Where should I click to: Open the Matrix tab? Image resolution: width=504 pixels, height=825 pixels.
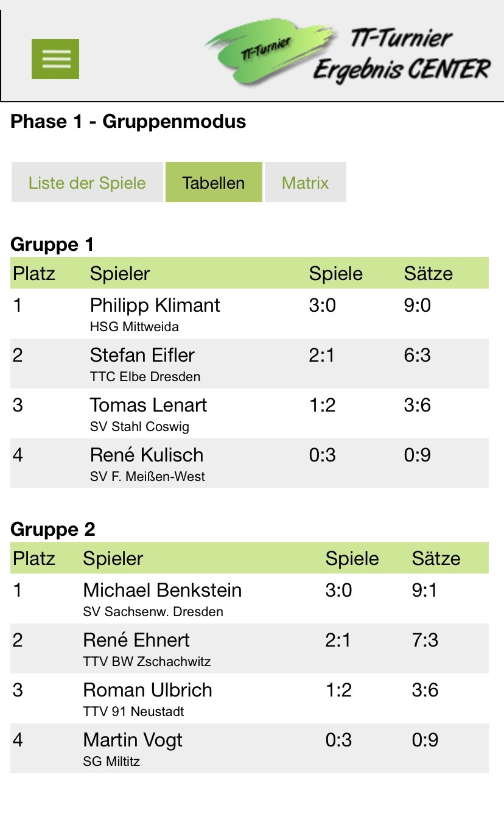point(306,183)
